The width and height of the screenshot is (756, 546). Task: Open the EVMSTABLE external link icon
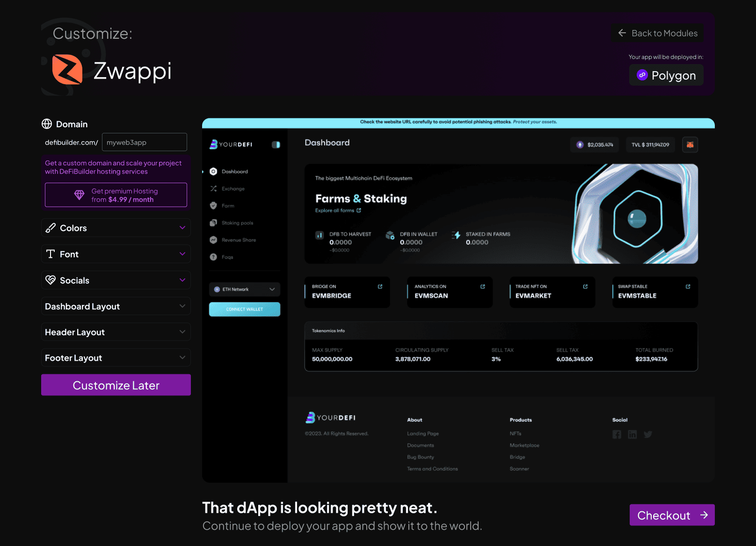(x=688, y=286)
